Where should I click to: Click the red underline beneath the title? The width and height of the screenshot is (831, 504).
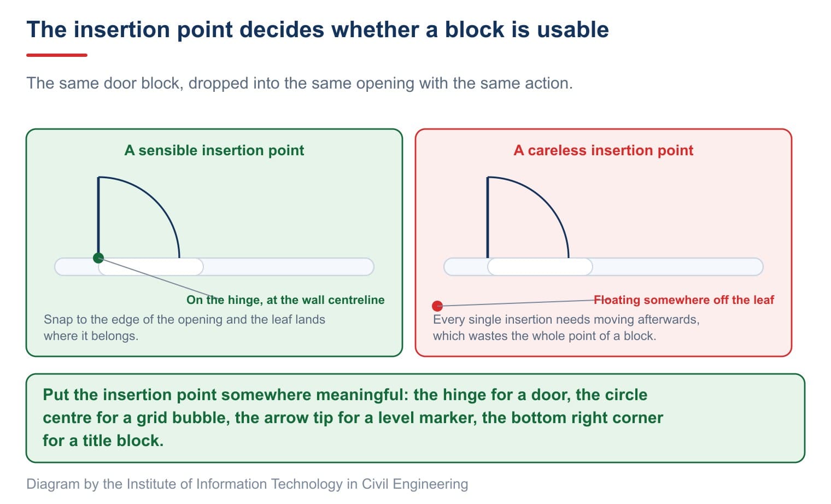tap(57, 55)
